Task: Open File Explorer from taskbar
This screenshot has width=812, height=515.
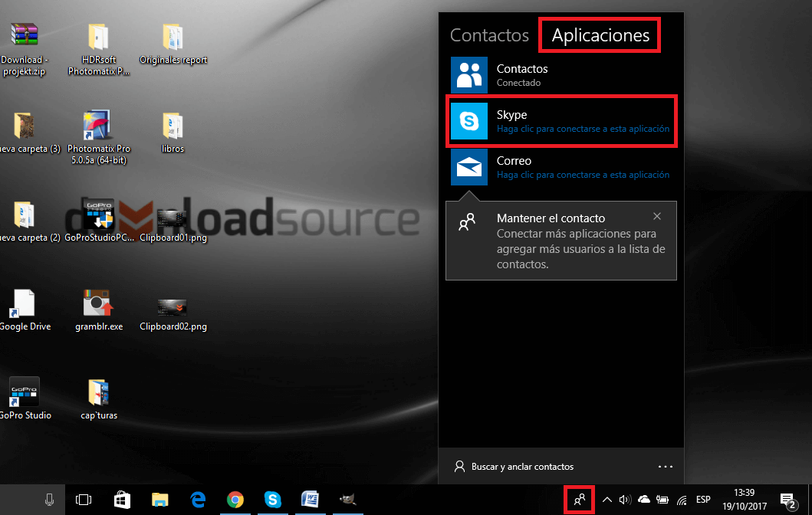Action: 160,500
